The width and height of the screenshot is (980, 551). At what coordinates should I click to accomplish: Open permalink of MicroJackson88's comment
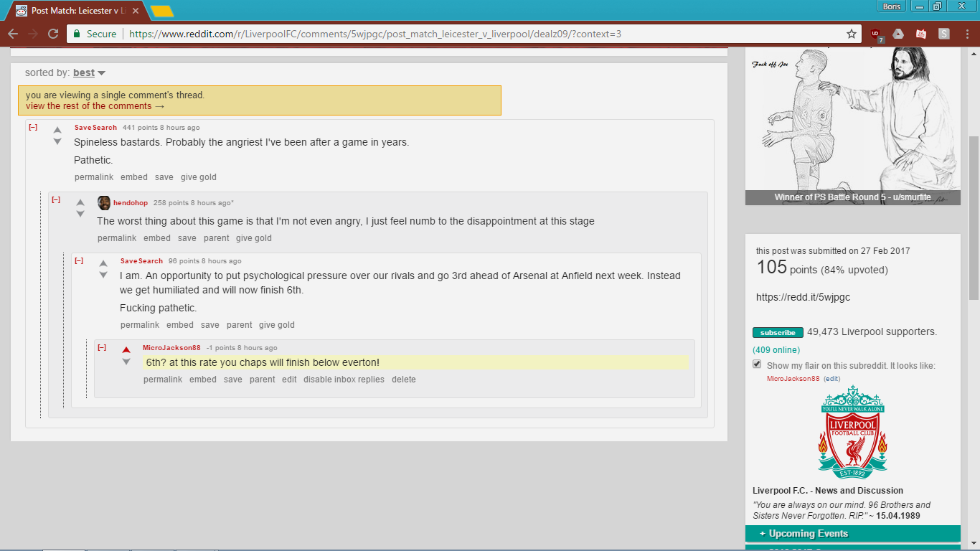point(163,380)
